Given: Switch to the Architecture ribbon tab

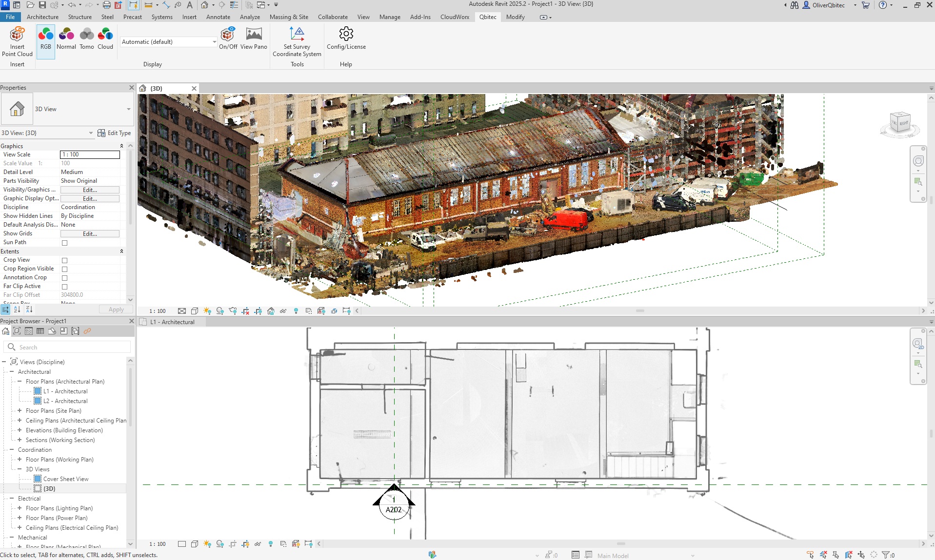Looking at the screenshot, I should (42, 17).
